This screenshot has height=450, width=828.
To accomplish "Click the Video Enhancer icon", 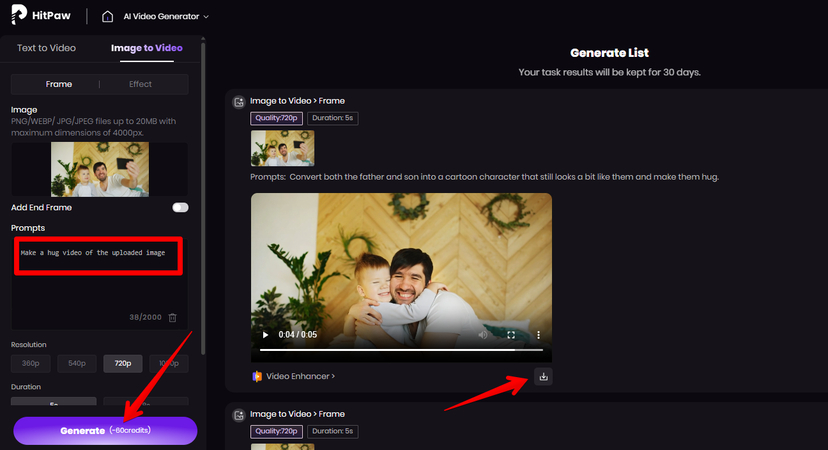I will 257,377.
